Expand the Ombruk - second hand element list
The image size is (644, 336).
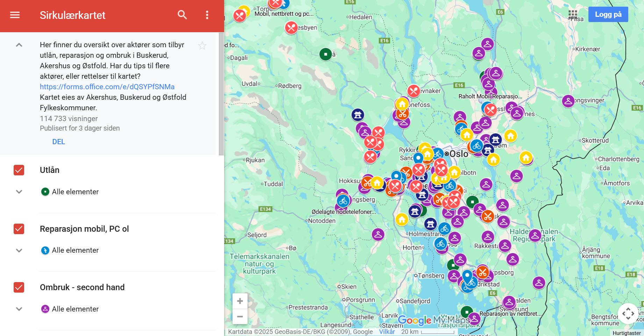point(19,309)
